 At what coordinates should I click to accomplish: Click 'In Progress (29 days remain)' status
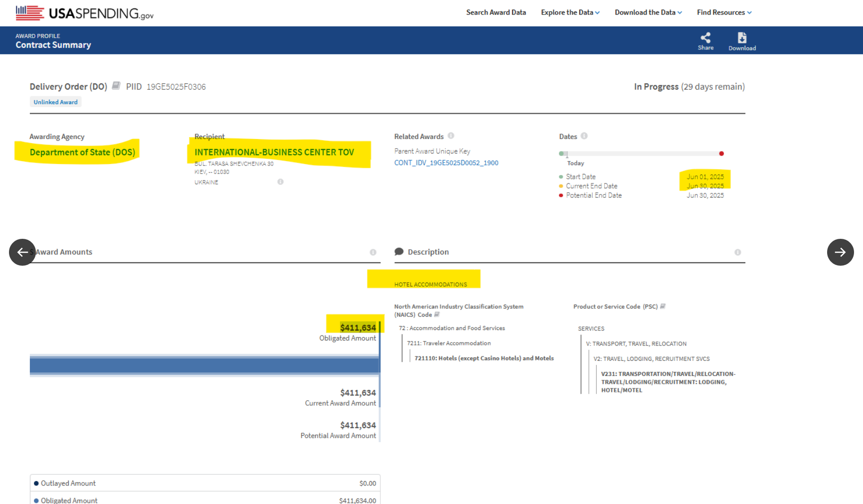690,87
